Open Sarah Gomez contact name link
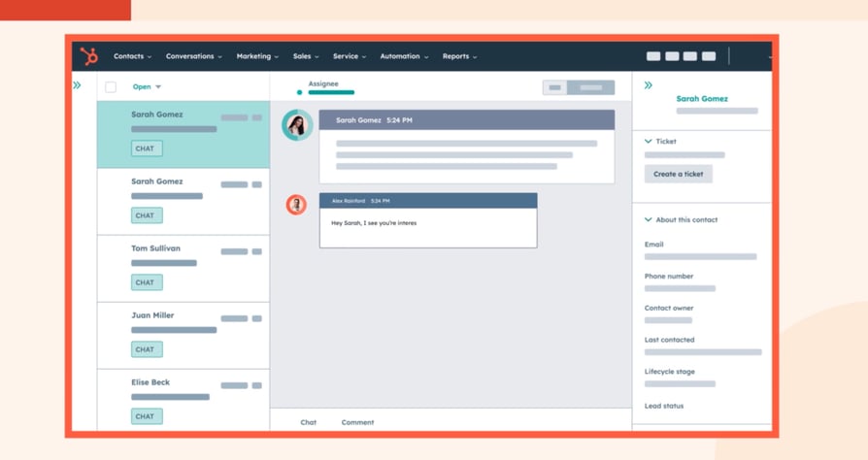 [702, 99]
